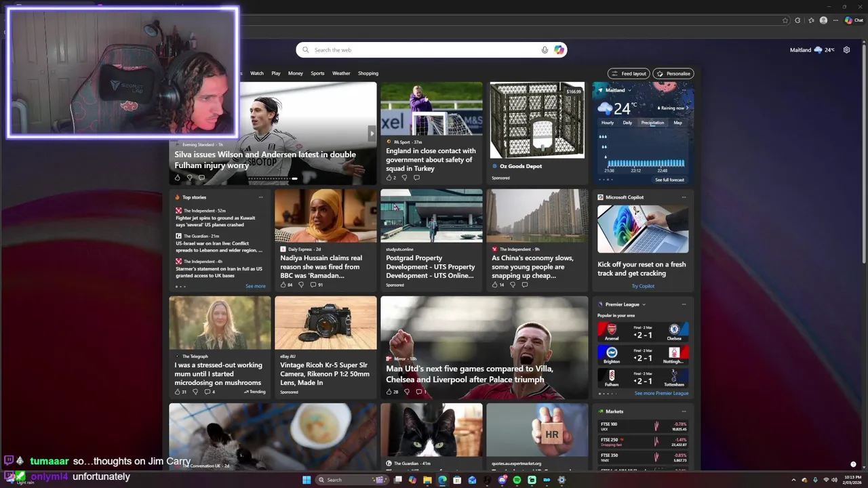
Task: Click the browser refresh icon in toolbar
Action: pos(797,20)
